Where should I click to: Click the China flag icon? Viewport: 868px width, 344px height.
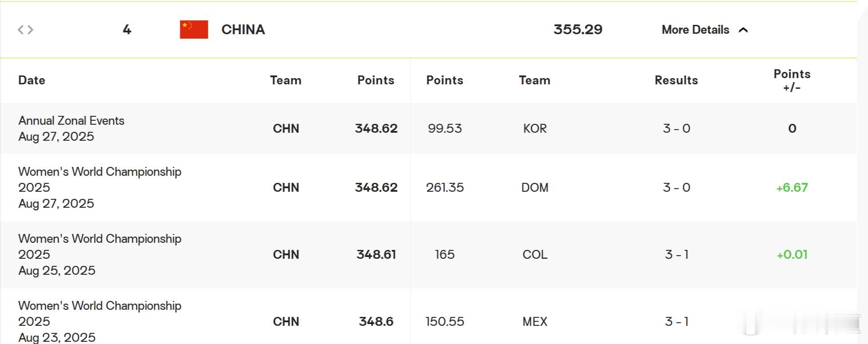(x=194, y=30)
